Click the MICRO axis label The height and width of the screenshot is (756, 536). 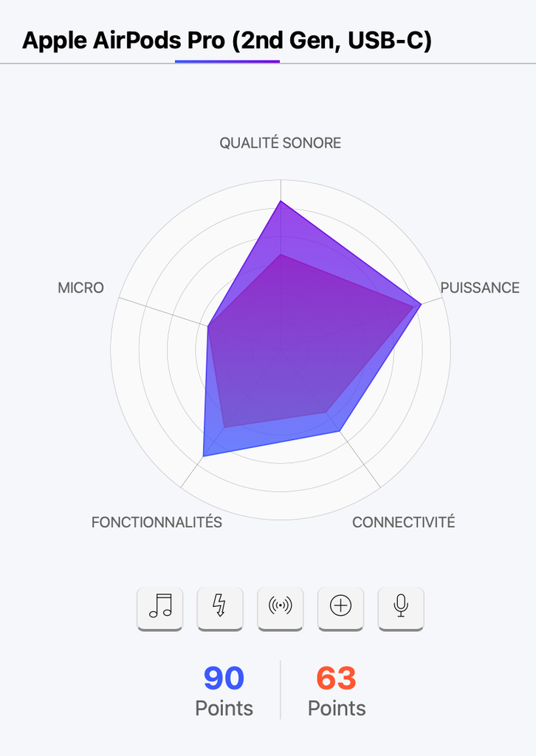coord(81,288)
